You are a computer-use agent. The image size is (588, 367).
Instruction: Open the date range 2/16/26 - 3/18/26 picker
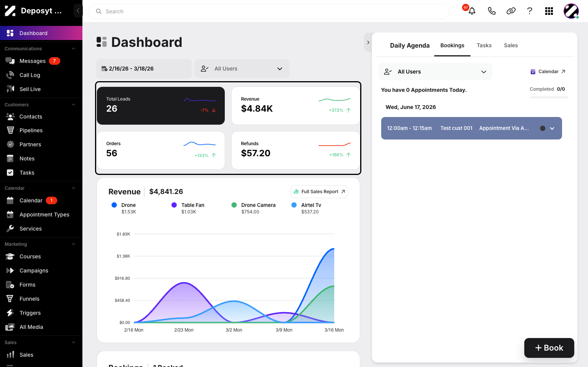(144, 69)
